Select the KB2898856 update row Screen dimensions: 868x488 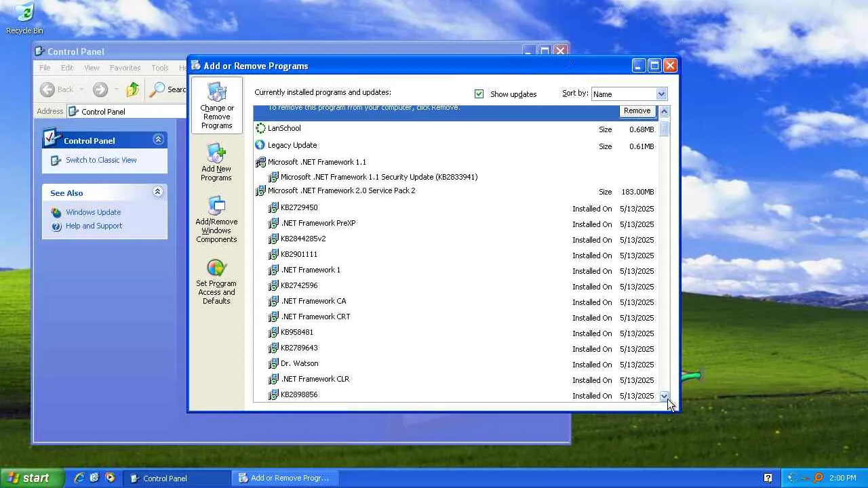[x=456, y=395]
